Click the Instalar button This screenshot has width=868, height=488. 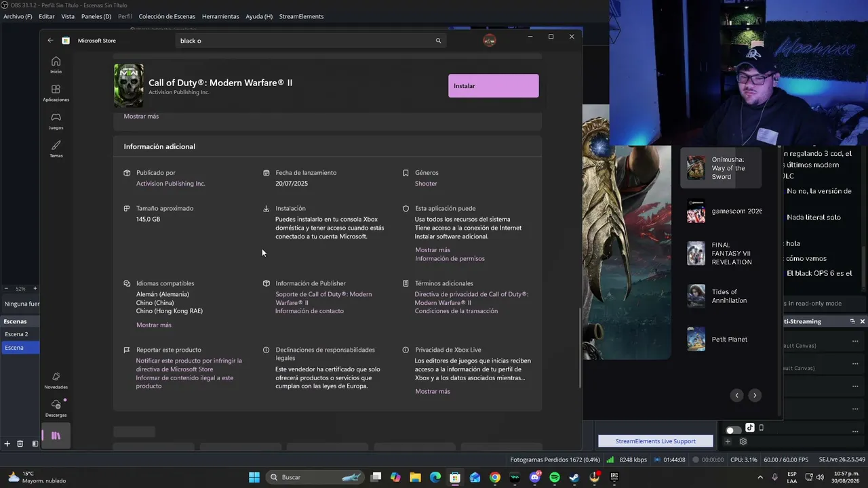(494, 86)
